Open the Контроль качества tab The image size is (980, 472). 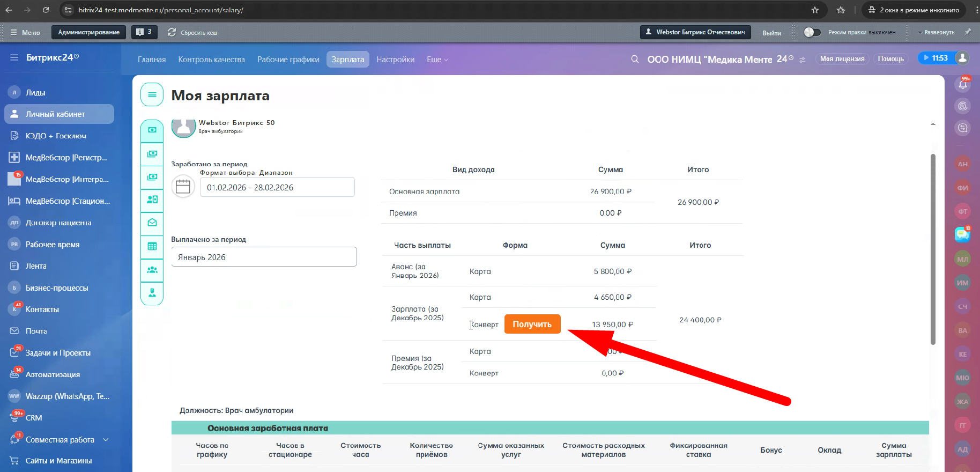pyautogui.click(x=211, y=60)
